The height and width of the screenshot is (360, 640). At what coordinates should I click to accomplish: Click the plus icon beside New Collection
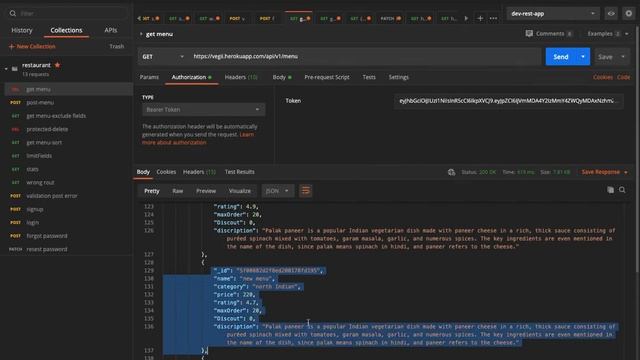coord(11,47)
